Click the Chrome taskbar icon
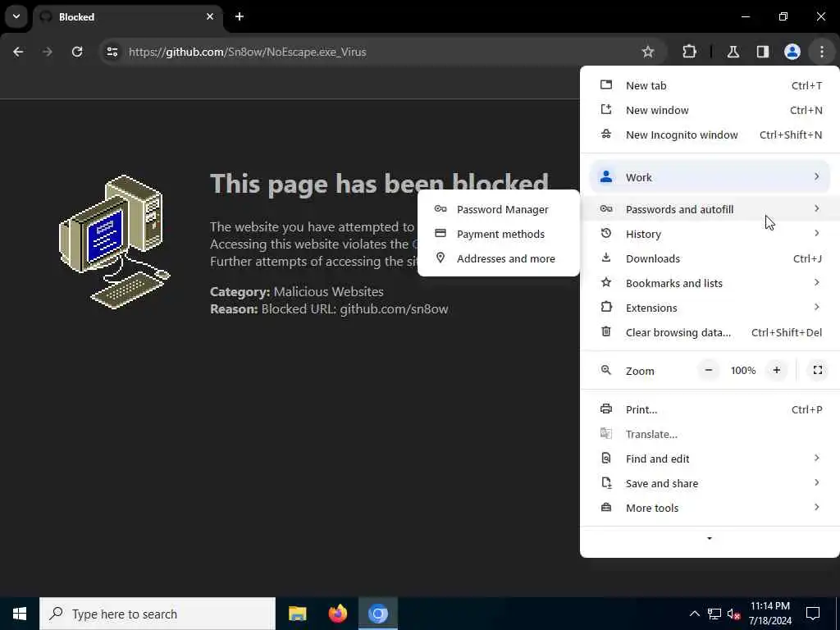 coord(377,614)
